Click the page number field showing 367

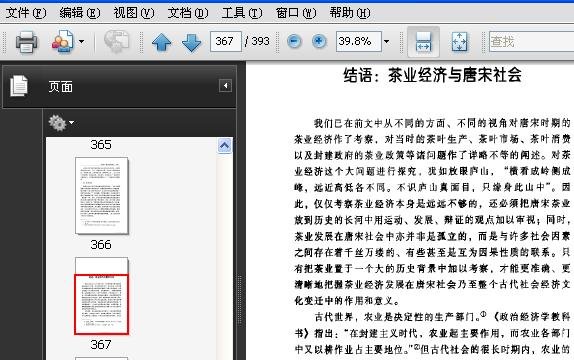pyautogui.click(x=226, y=41)
